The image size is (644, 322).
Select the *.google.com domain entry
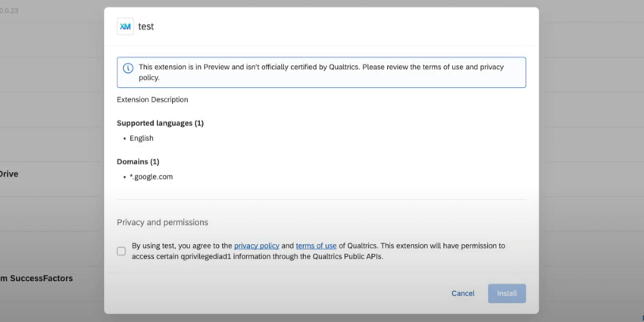point(151,177)
